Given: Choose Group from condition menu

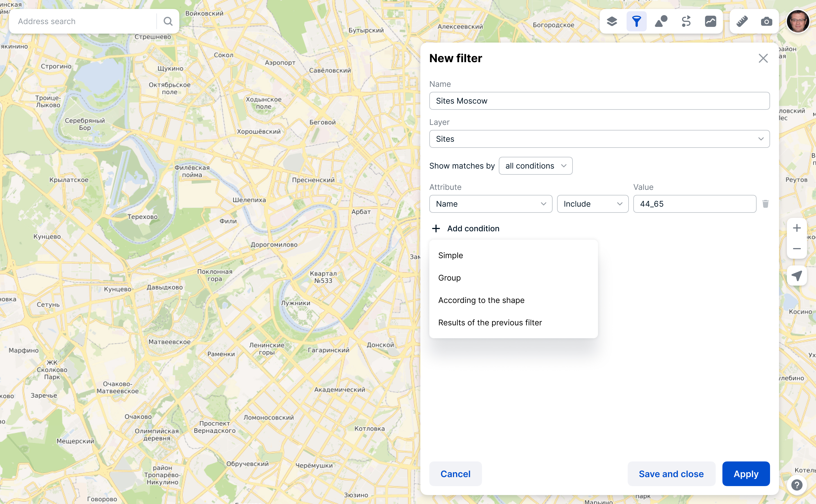Looking at the screenshot, I should [x=449, y=278].
